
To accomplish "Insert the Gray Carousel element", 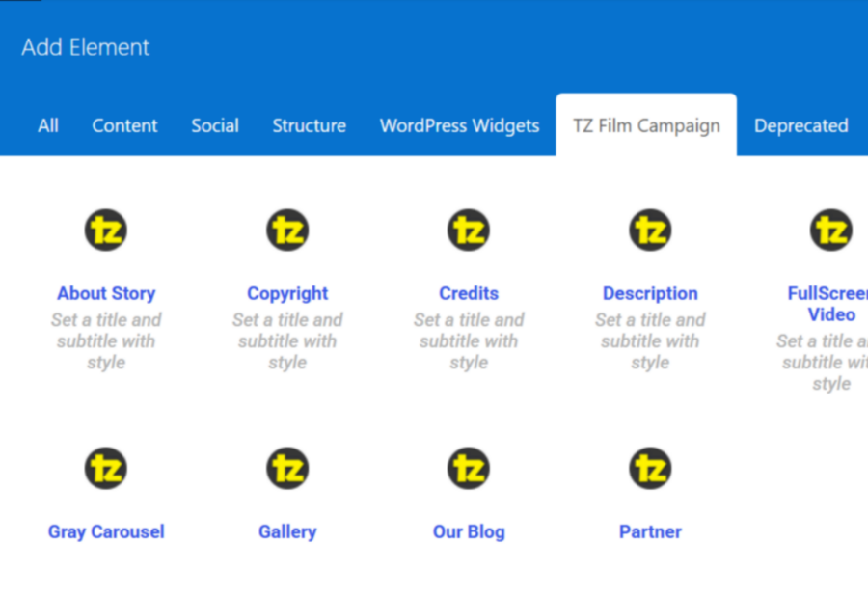I will [x=106, y=531].
